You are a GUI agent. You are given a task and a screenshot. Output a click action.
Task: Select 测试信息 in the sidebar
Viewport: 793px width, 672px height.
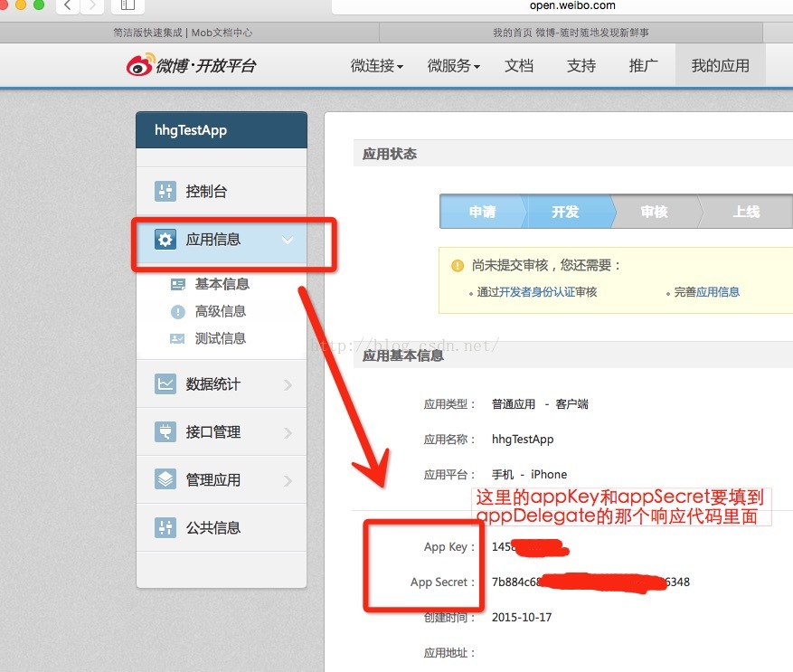(x=221, y=338)
